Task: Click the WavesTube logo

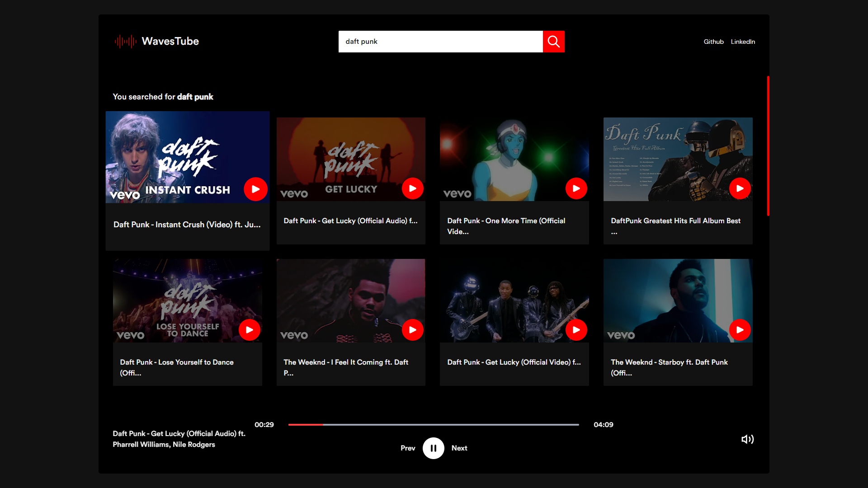Action: click(157, 42)
